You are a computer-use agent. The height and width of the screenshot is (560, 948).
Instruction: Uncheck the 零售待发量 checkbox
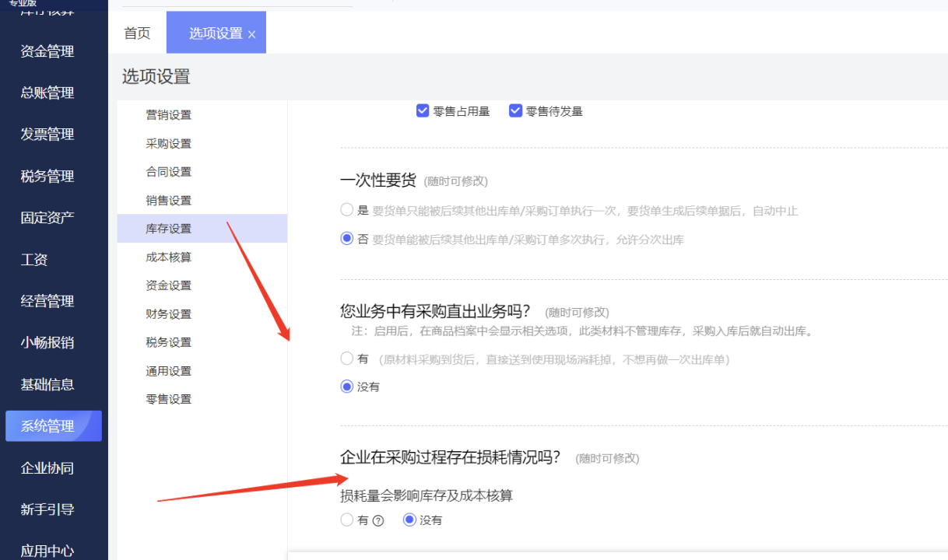(x=515, y=111)
